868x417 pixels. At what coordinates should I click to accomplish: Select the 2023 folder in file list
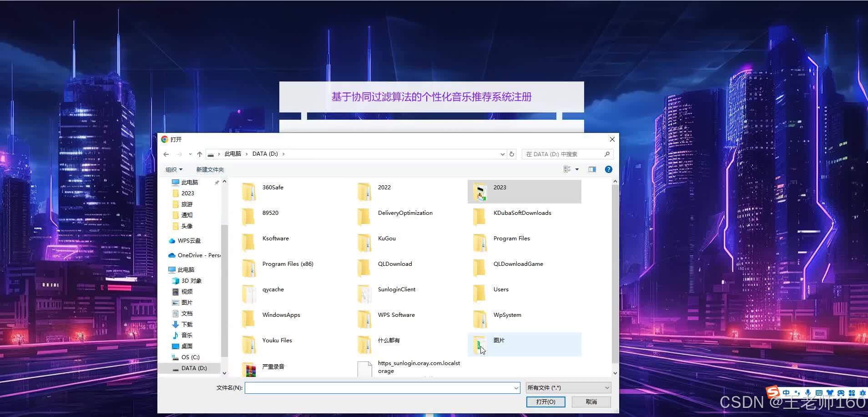click(525, 192)
